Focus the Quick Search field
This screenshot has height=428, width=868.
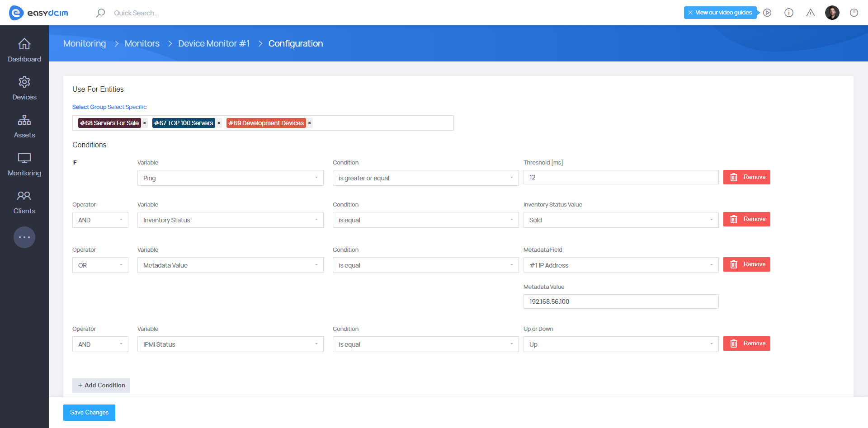click(137, 13)
